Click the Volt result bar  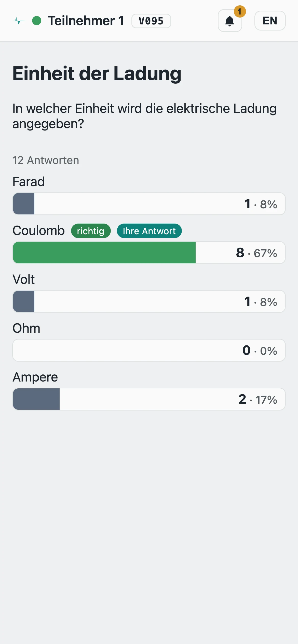pos(149,301)
